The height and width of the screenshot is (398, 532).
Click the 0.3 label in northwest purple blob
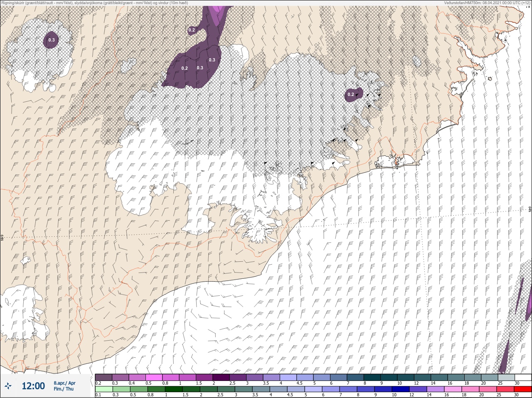(52, 40)
